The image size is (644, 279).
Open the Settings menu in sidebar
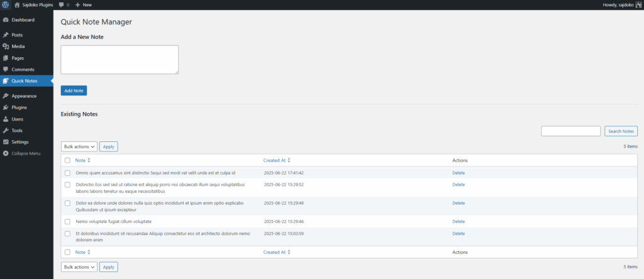coord(19,142)
